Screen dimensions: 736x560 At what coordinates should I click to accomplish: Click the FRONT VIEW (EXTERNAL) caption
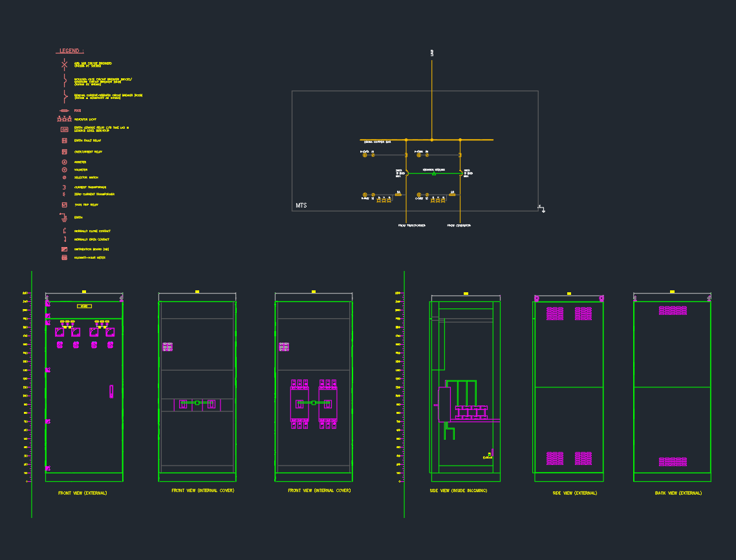point(83,493)
